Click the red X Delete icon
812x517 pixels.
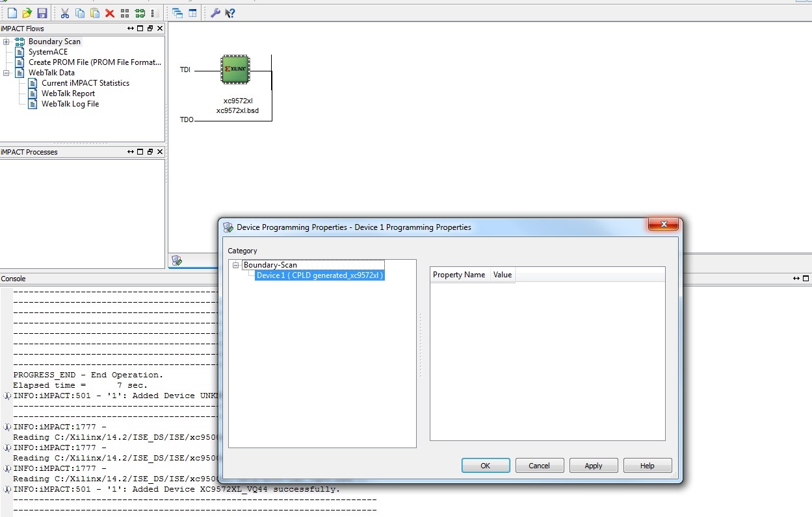(x=110, y=13)
